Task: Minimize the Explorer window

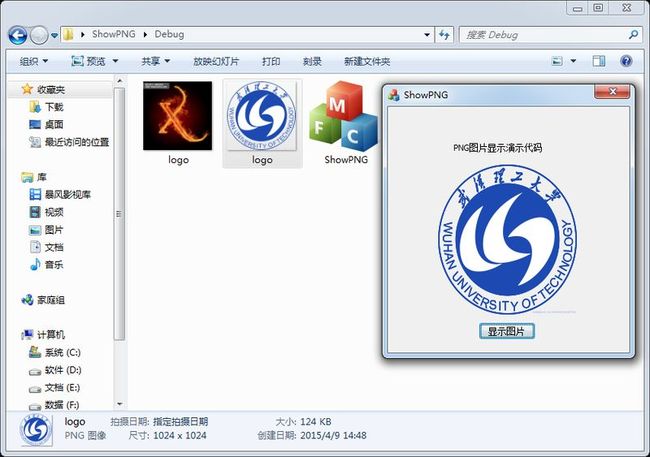Action: point(578,8)
